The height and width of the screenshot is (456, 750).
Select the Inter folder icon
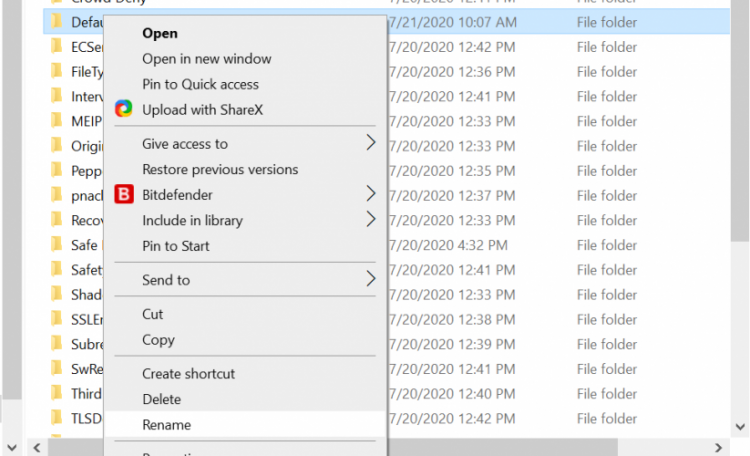(x=56, y=96)
